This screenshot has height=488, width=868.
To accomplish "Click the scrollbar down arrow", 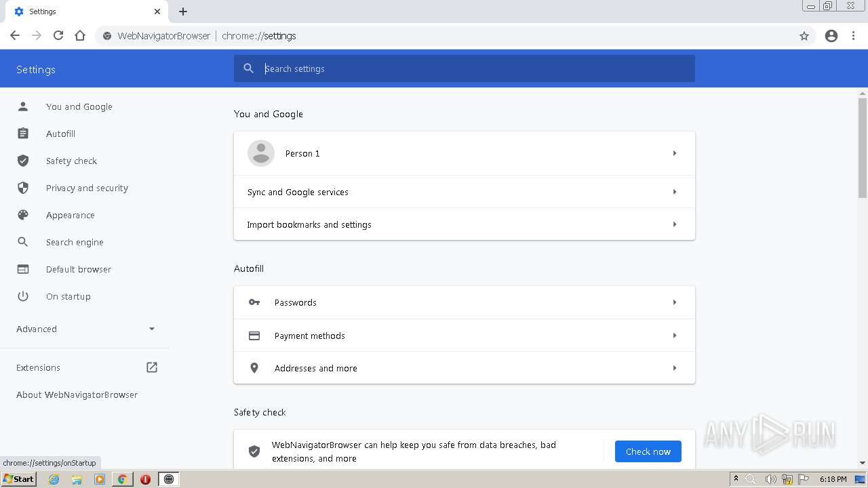I will coord(863,463).
